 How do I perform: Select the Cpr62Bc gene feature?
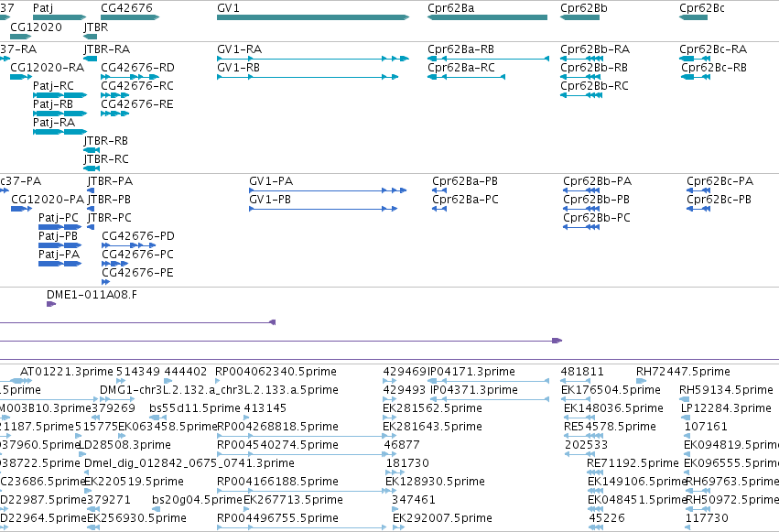click(x=693, y=17)
